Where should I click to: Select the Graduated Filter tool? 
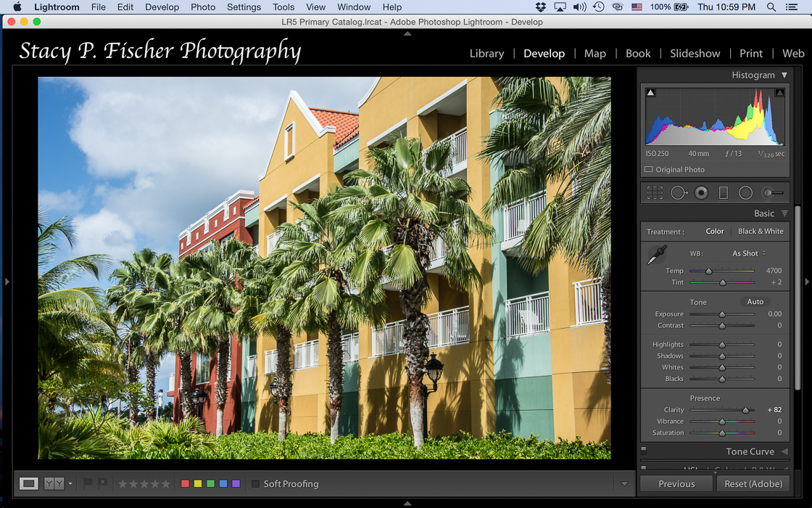pos(724,193)
